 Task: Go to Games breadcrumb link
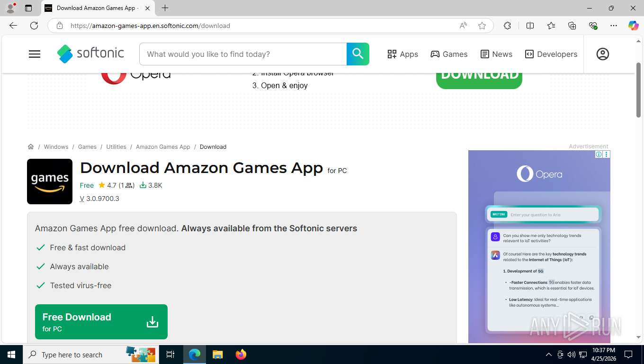click(87, 147)
